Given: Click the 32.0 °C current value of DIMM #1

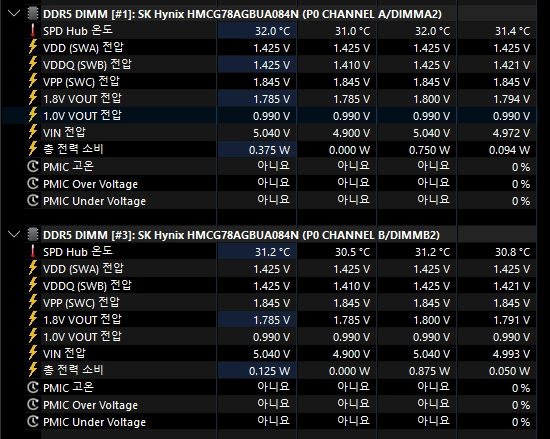Looking at the screenshot, I should [273, 31].
